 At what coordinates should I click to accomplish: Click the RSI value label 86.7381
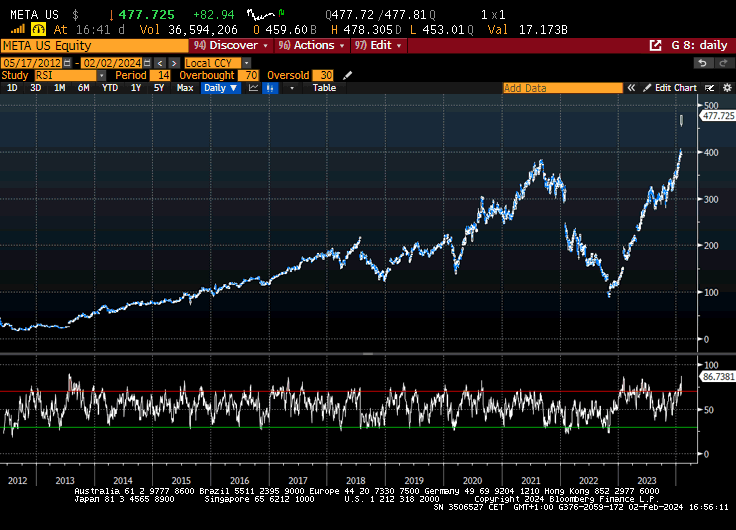718,376
